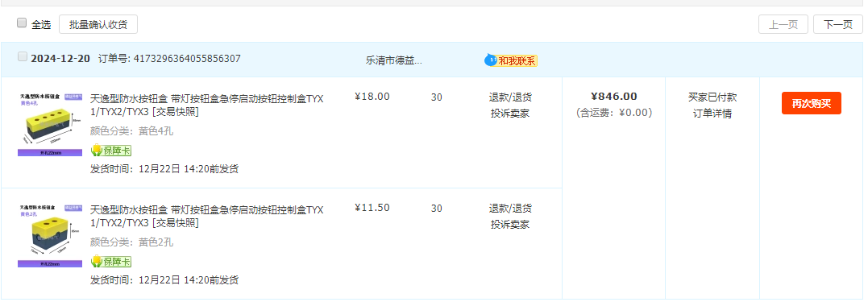This screenshot has height=302, width=868.
Task: Open the first product title 天逸型防水按钮盒
Action: [x=207, y=105]
